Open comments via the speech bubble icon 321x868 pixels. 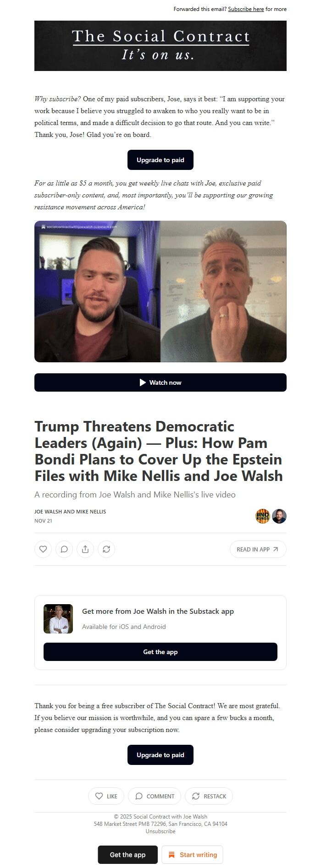(x=64, y=549)
